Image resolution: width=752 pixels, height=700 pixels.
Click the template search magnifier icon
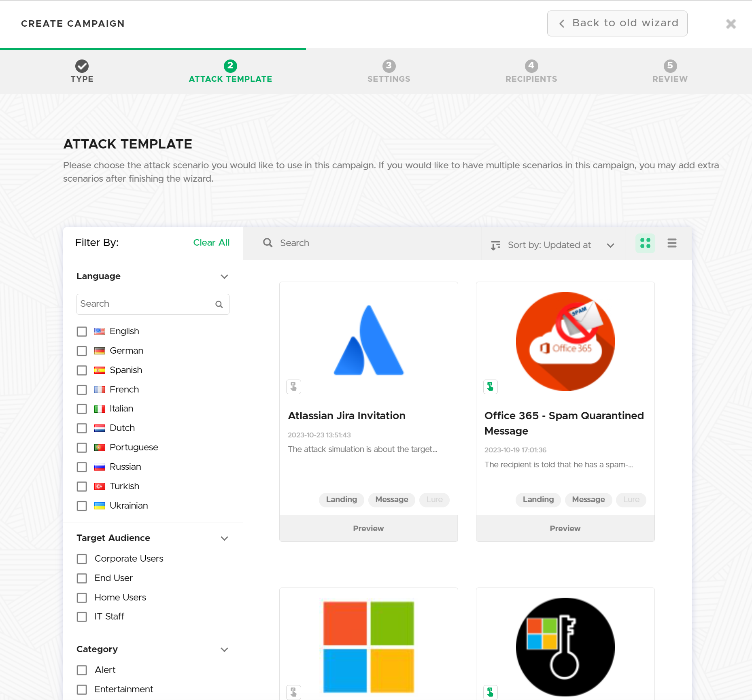(x=268, y=243)
